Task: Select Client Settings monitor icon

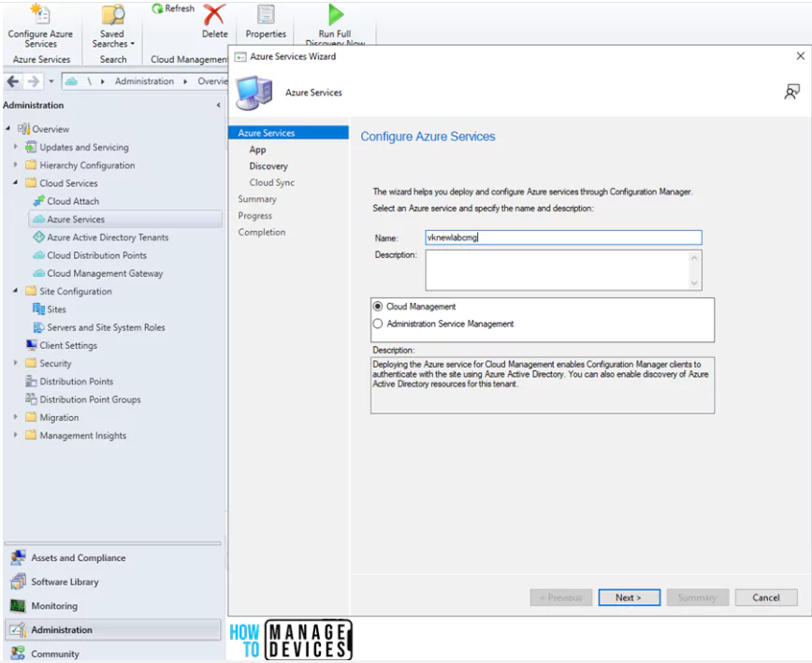Action: click(32, 345)
